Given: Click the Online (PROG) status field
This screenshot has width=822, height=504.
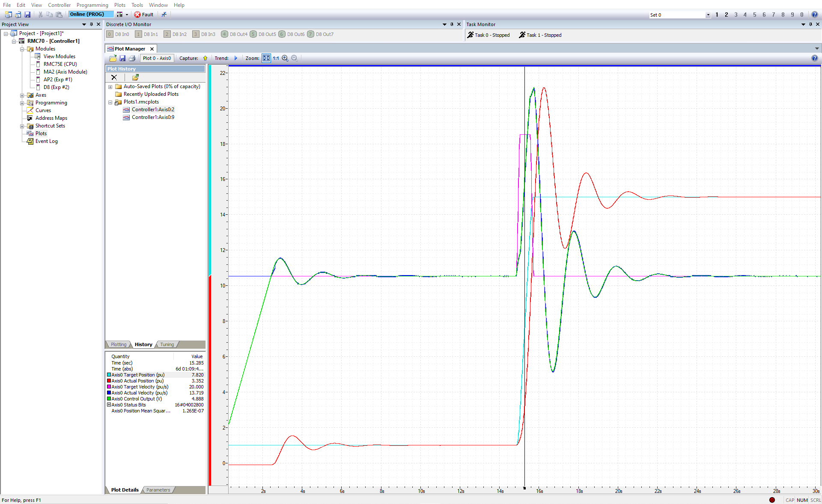Looking at the screenshot, I should tap(90, 14).
